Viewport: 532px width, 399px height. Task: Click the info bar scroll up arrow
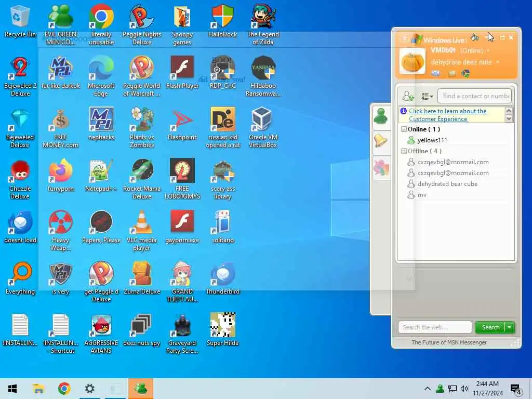pyautogui.click(x=509, y=111)
